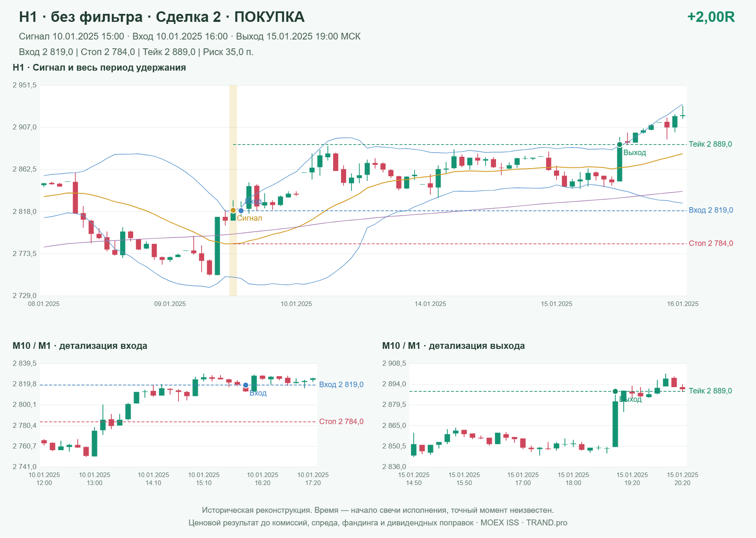Click the trade title 'H1 · без фильтра · Сделка 2 · ПОКУПКА'

162,17
